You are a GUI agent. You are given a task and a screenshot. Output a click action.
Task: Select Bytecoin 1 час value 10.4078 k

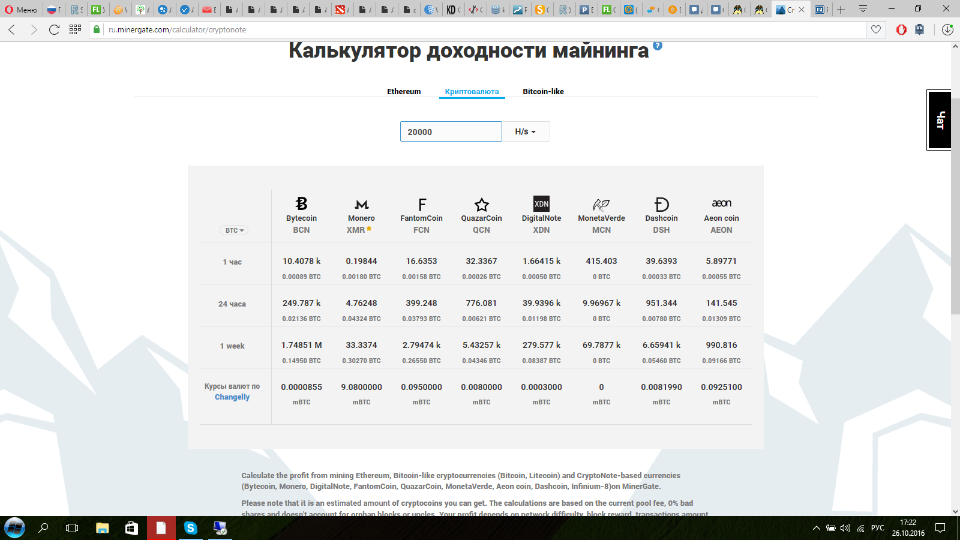click(x=301, y=261)
